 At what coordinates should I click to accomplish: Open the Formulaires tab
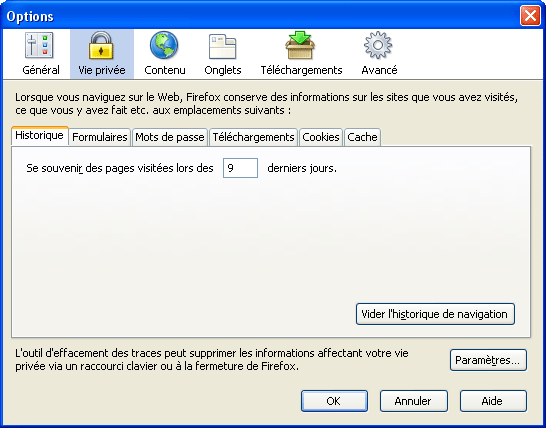pyautogui.click(x=100, y=137)
